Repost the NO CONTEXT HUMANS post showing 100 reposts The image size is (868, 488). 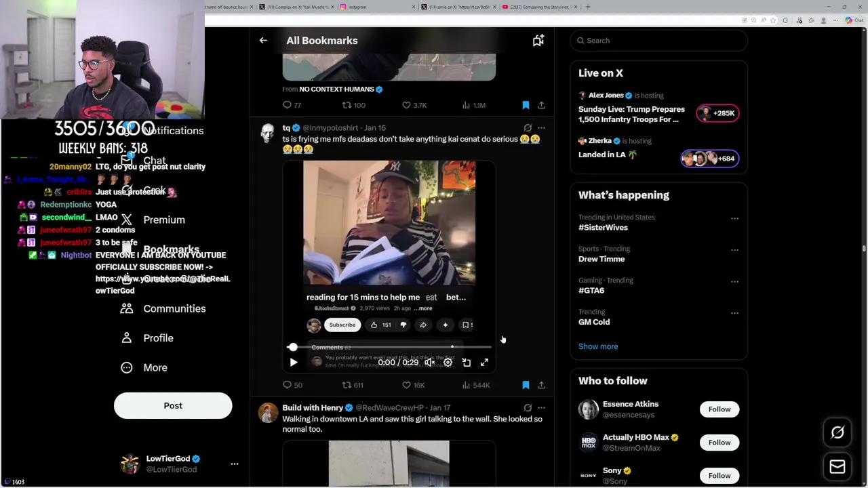coord(353,105)
